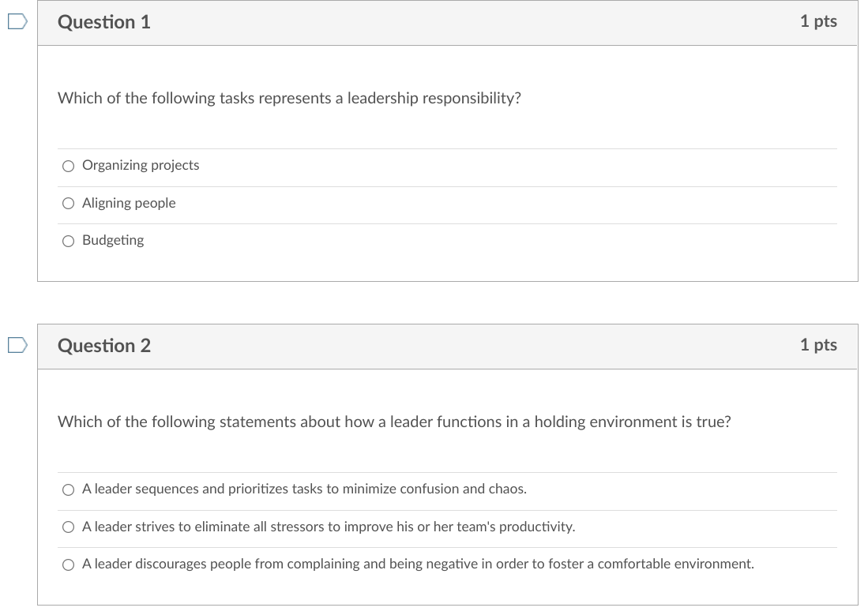
Task: Select 'A leader sequences and prioritizes tasks' option
Action: tap(69, 489)
